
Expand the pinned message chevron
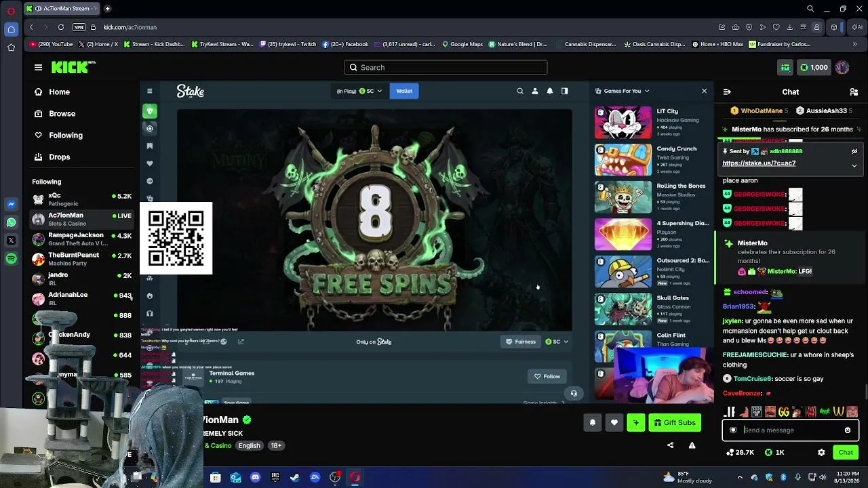[854, 165]
